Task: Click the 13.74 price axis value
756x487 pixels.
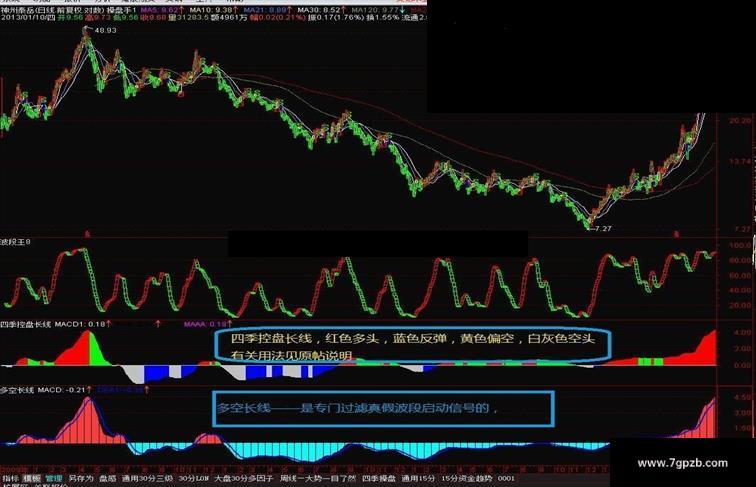Action: 740,161
